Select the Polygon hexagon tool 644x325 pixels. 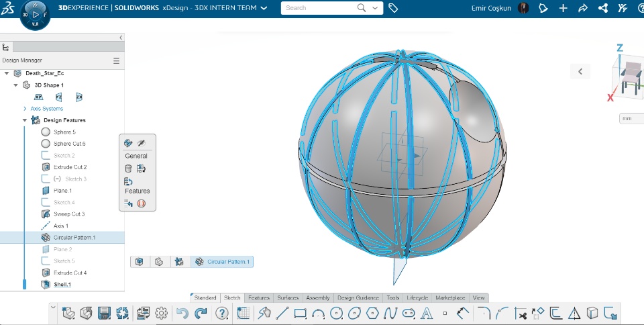tap(372, 314)
